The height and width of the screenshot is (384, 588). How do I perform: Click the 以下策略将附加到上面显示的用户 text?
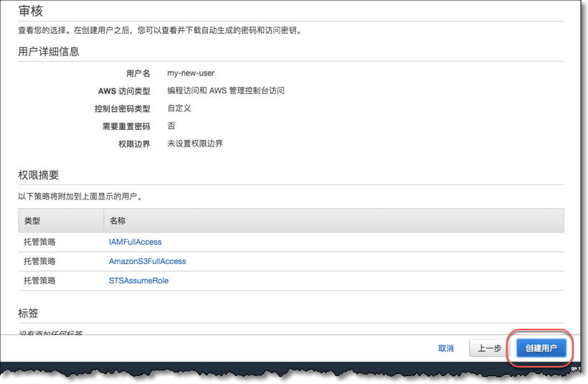[x=80, y=197]
